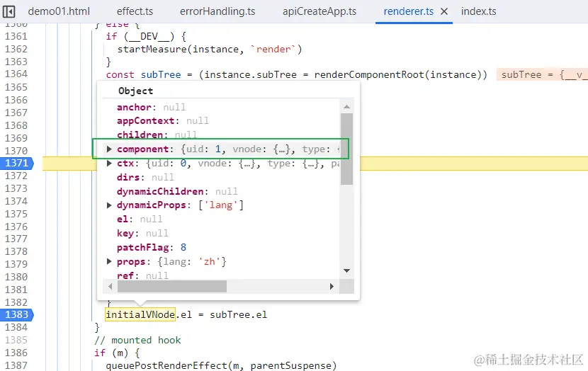The image size is (588, 371).
Task: Expand the ctx property triangle
Action: [109, 164]
